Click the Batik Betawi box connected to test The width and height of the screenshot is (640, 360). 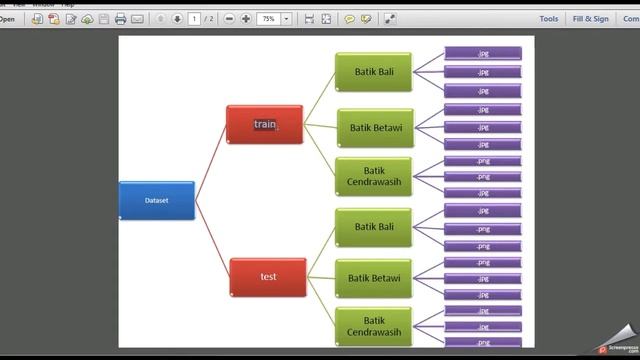pyautogui.click(x=374, y=278)
